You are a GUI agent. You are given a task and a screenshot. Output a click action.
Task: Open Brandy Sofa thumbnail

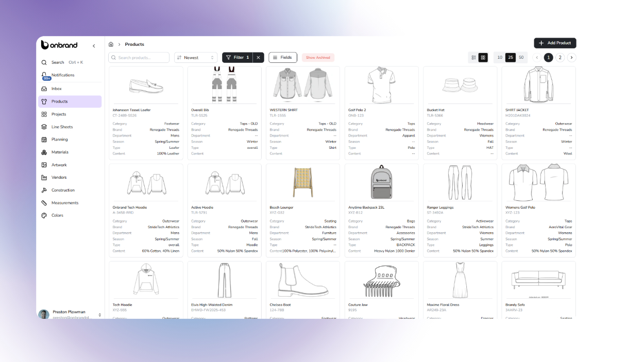click(x=538, y=280)
